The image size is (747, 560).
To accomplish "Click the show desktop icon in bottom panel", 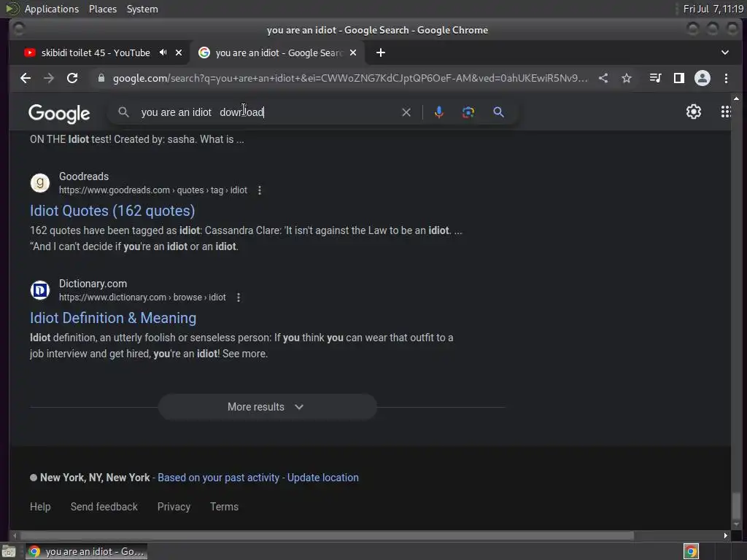I will [9, 551].
